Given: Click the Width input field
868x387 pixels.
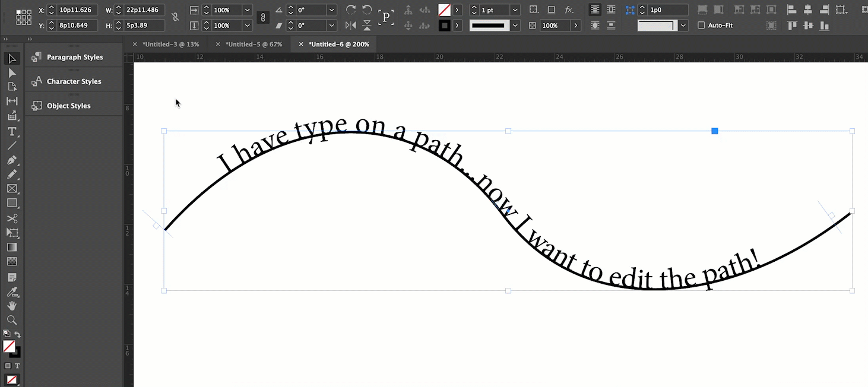Looking at the screenshot, I should click(144, 10).
